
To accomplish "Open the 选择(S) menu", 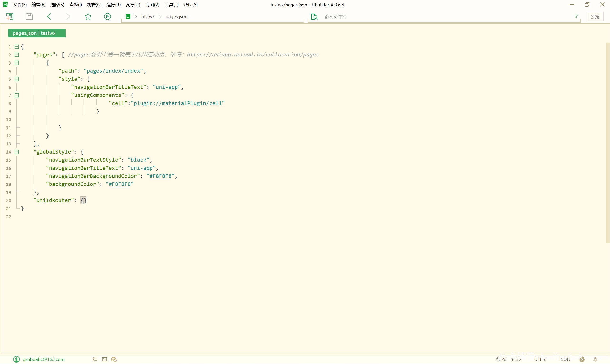I will 57,5.
